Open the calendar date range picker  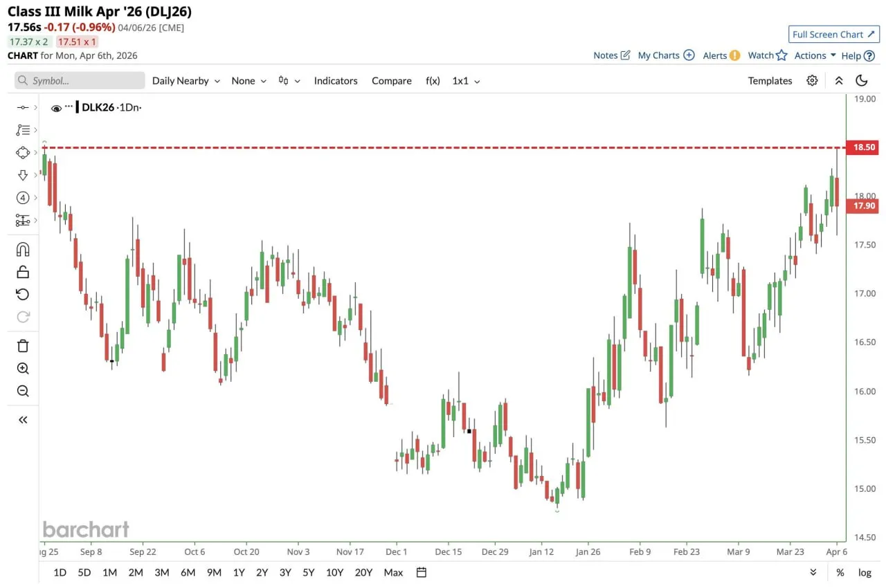[422, 572]
